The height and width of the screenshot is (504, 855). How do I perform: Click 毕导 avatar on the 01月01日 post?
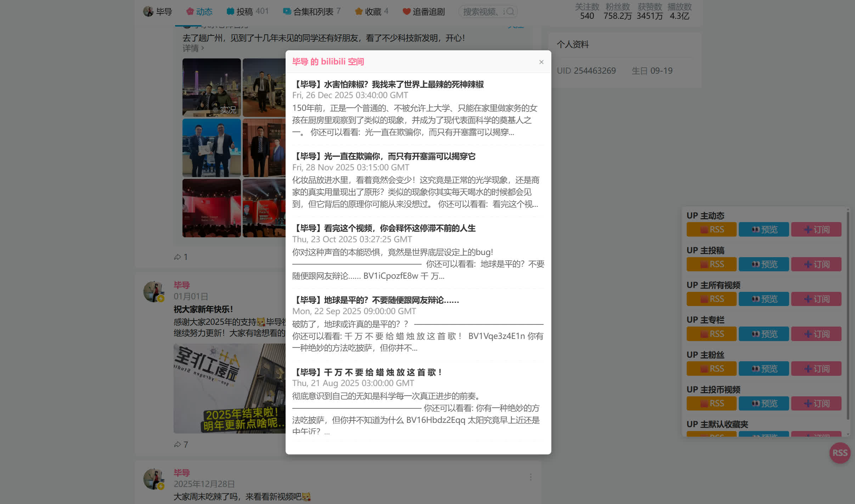click(x=153, y=291)
